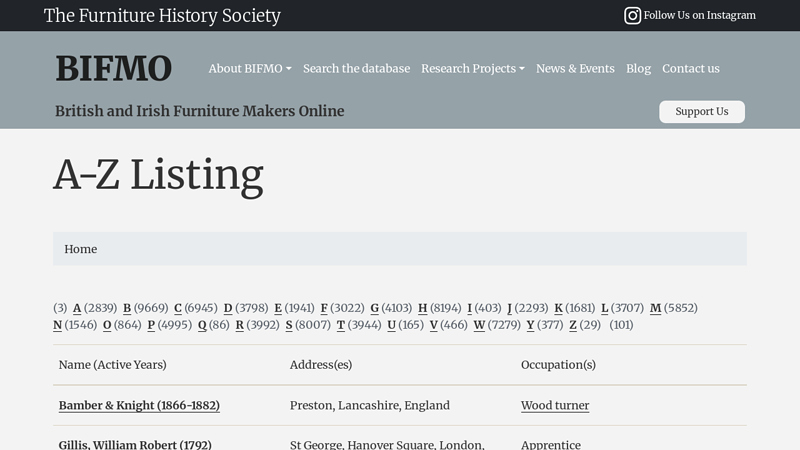Filter listing by letter K
Screen dimensions: 800x450
click(559, 308)
